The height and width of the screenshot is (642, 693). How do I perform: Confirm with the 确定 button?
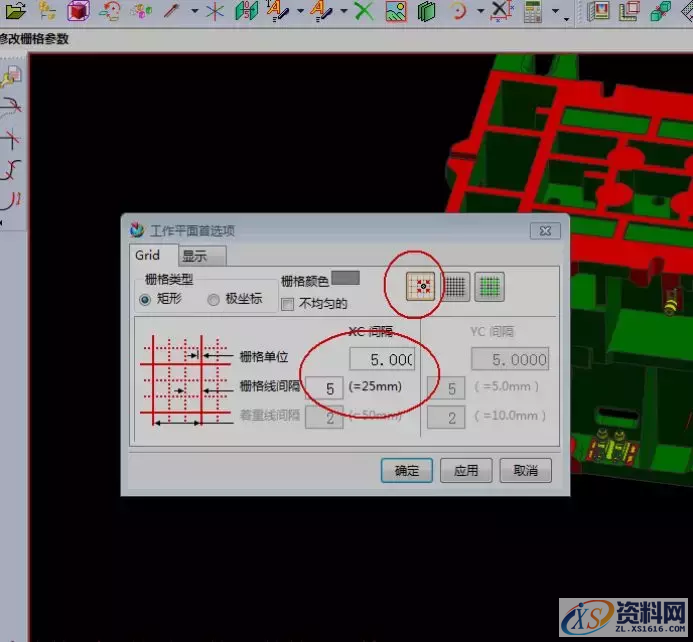tap(407, 471)
